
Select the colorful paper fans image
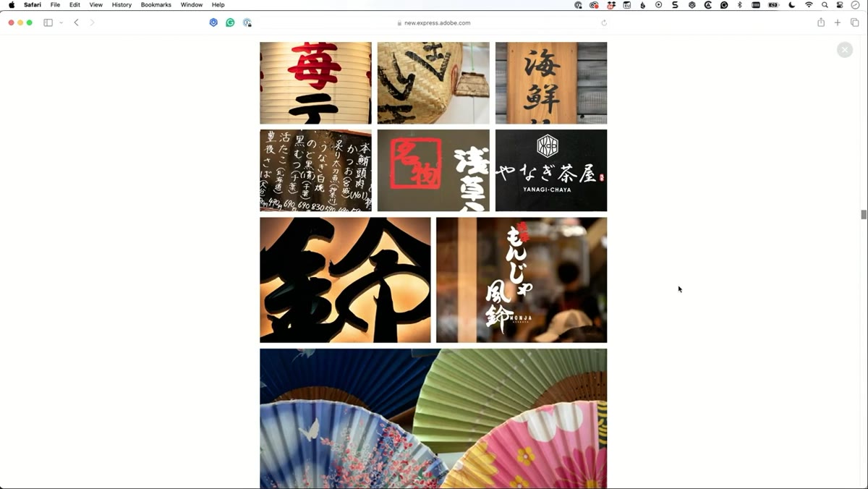pyautogui.click(x=433, y=419)
